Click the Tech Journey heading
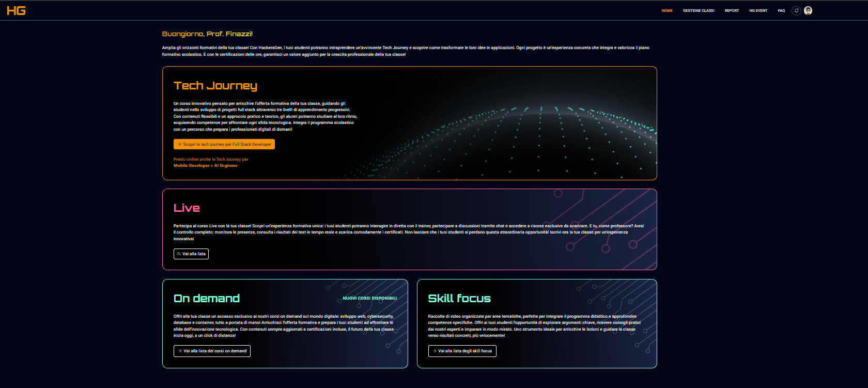Image resolution: width=868 pixels, height=388 pixels. [x=215, y=86]
